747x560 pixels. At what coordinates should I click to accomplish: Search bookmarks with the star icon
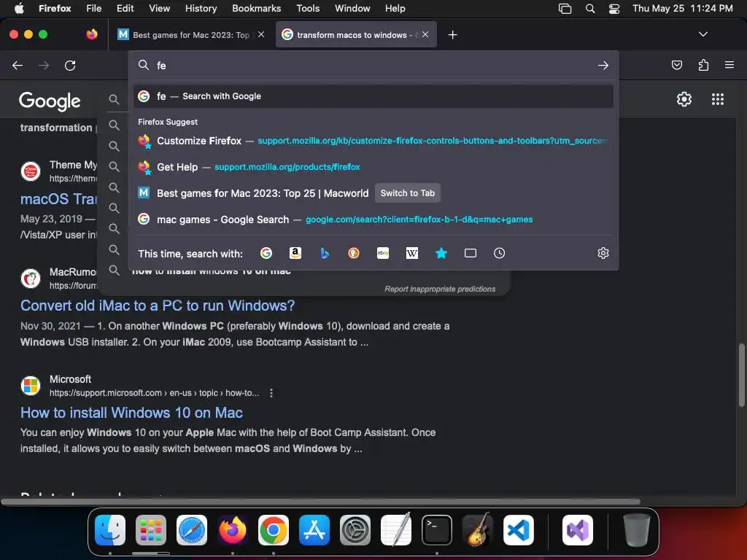pyautogui.click(x=441, y=253)
